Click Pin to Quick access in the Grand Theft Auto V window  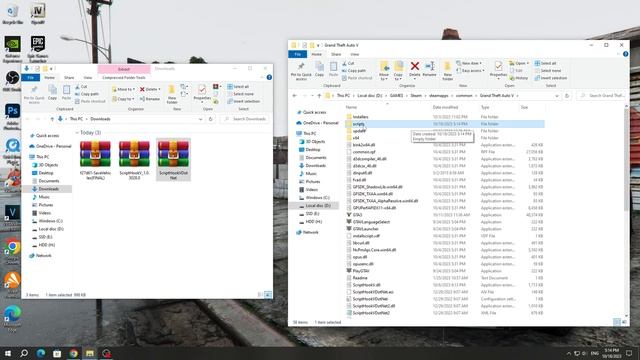301,71
